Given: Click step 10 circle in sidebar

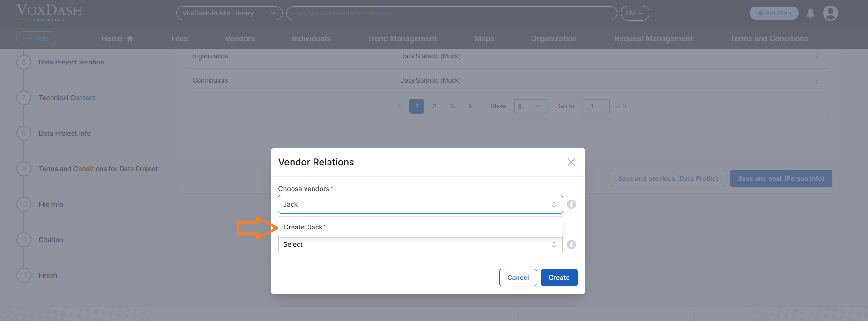Looking at the screenshot, I should click(24, 204).
